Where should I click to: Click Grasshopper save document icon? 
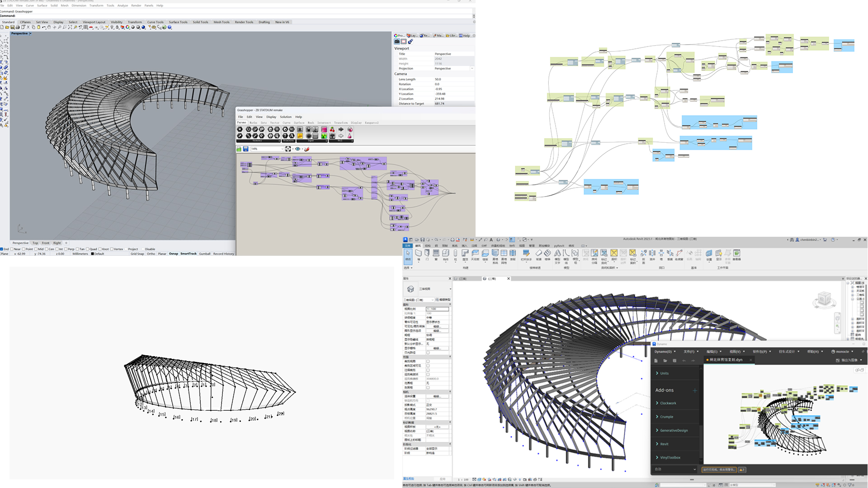[245, 149]
